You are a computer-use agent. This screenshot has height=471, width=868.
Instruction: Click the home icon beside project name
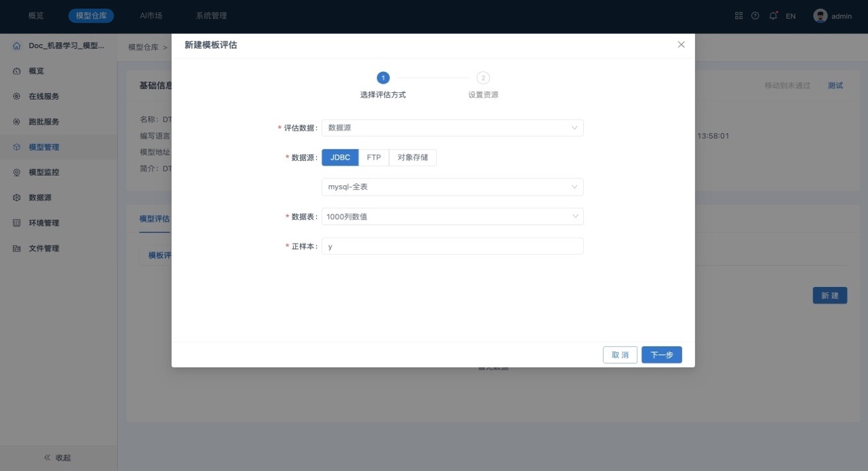[17, 46]
